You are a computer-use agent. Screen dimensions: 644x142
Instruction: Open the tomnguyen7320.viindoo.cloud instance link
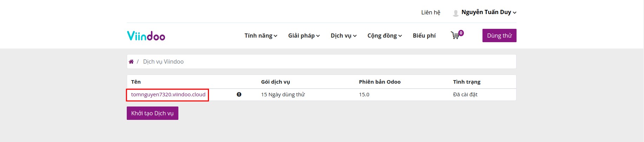[168, 95]
